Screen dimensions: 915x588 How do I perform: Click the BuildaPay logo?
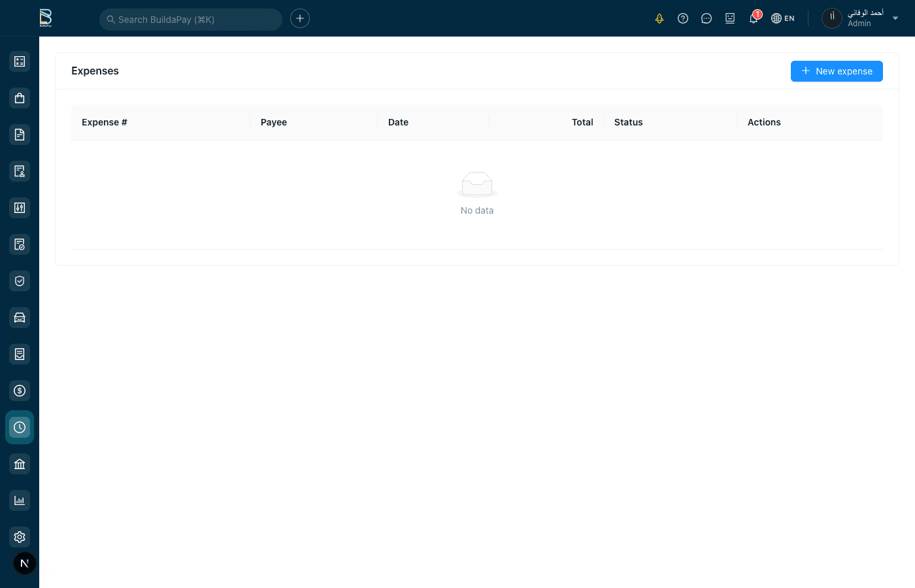tap(45, 18)
